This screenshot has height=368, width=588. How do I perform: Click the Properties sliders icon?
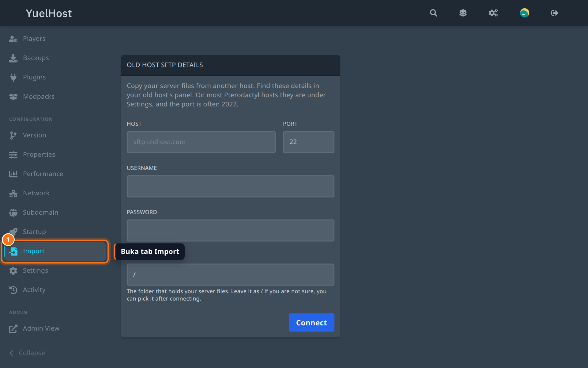click(13, 155)
